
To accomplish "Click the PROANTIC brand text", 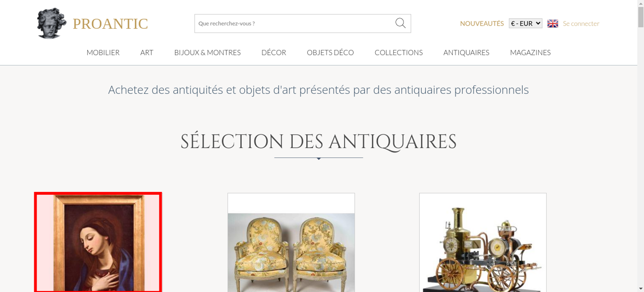I will point(110,24).
